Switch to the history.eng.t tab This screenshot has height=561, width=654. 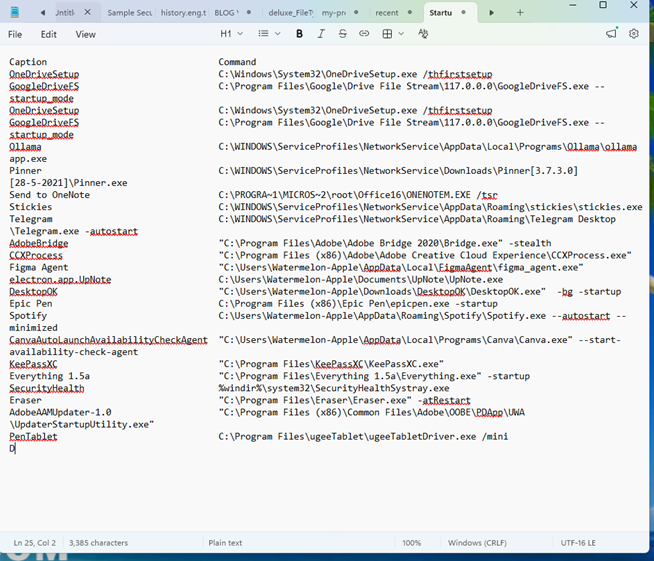tap(183, 13)
